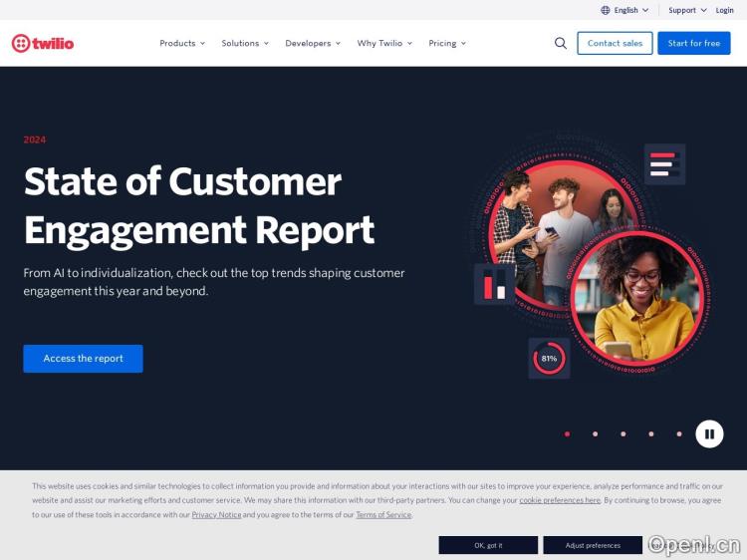Expand the Products menu
747x560 pixels.
(x=182, y=43)
